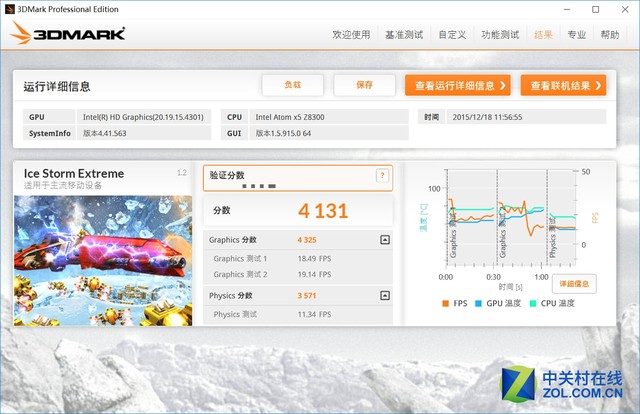Image resolution: width=640 pixels, height=414 pixels.
Task: Click the 保存 button
Action: click(x=364, y=85)
